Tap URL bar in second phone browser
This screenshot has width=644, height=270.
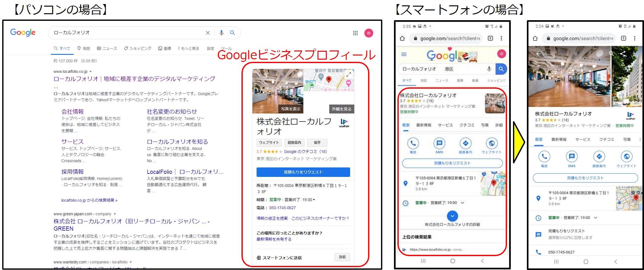[x=579, y=38]
